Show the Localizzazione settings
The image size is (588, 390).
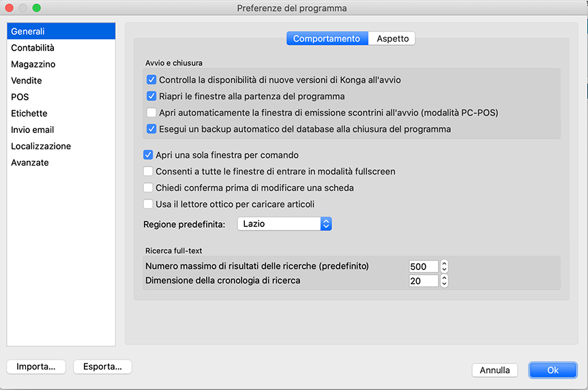click(41, 146)
